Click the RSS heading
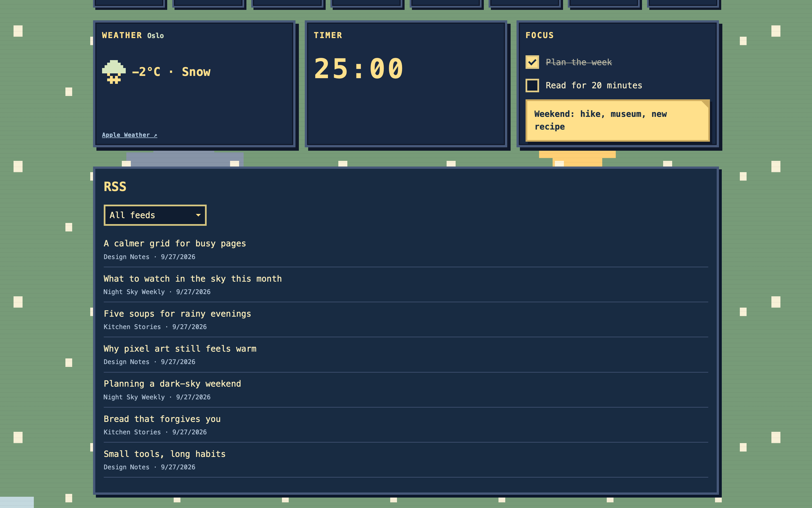This screenshot has height=508, width=812. coord(115,187)
